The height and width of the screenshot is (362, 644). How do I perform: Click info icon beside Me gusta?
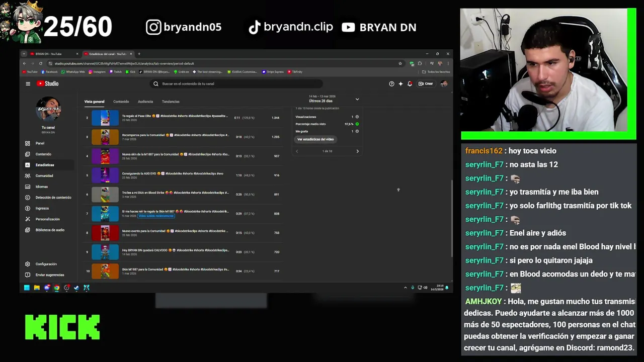coord(357,131)
